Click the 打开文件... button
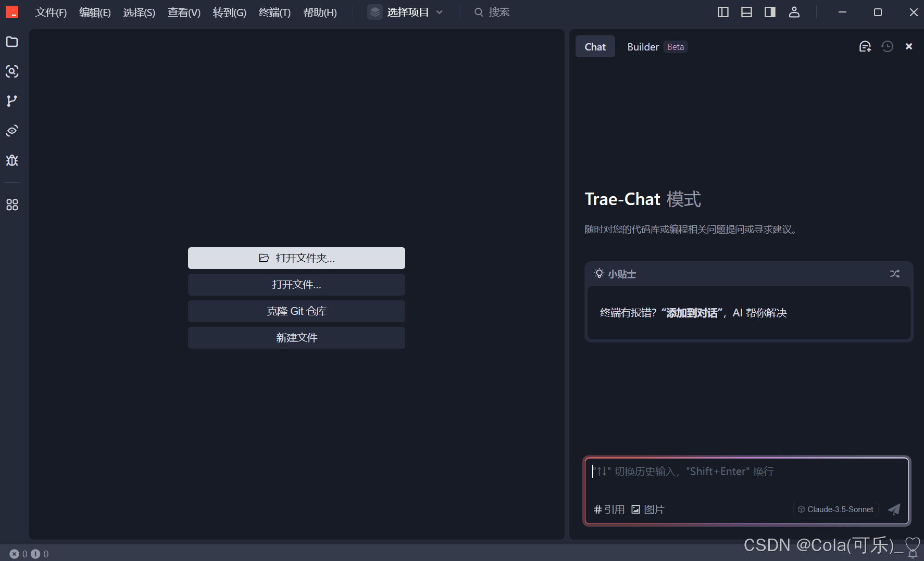The width and height of the screenshot is (924, 561). click(x=296, y=285)
